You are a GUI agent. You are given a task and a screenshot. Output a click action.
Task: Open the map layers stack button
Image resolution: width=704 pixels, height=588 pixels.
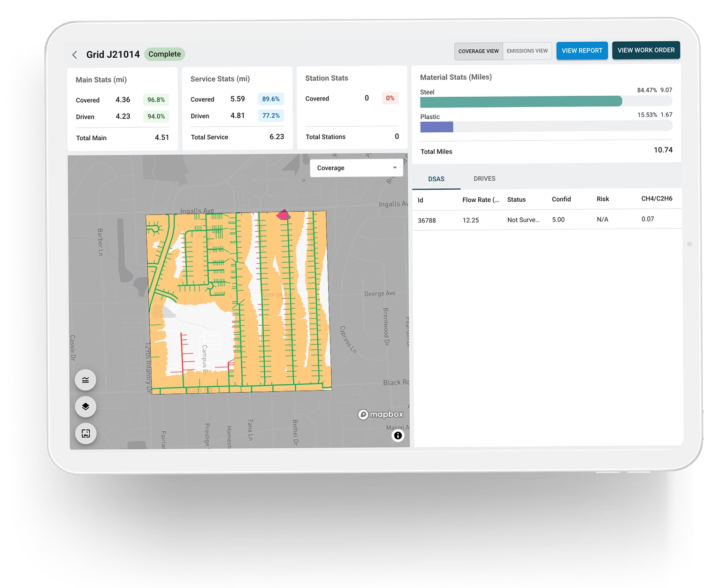pyautogui.click(x=85, y=406)
